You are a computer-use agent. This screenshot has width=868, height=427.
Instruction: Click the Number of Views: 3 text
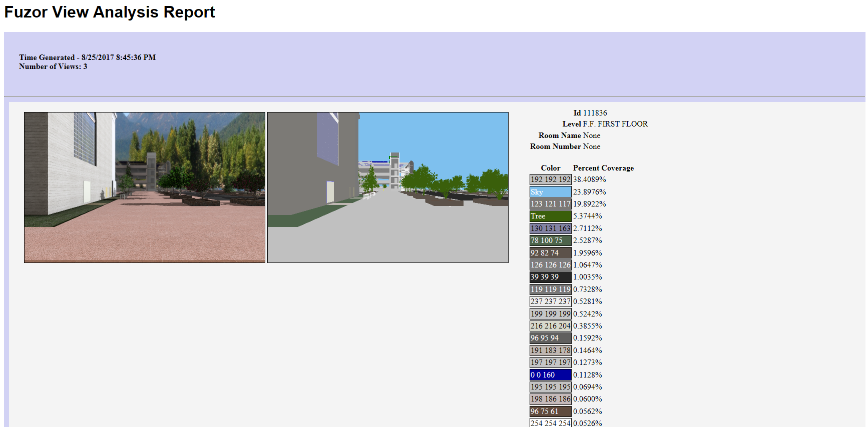(x=53, y=66)
